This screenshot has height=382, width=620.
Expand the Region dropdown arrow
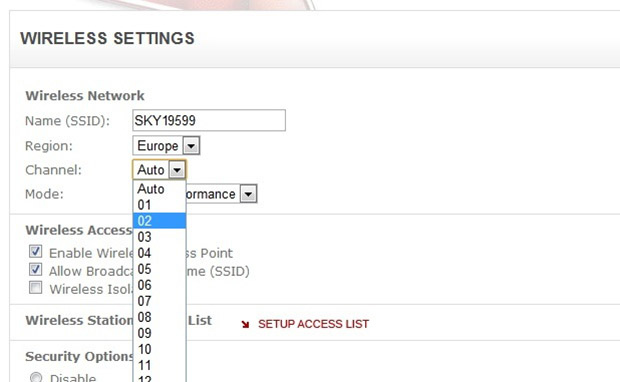pos(191,146)
